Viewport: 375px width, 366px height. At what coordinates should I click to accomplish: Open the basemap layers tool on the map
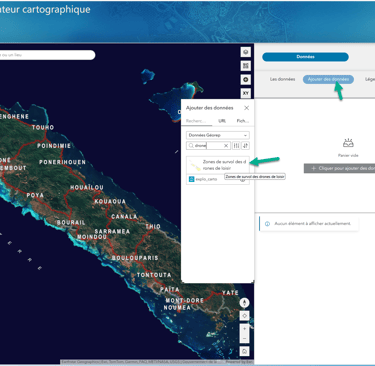[x=246, y=52]
